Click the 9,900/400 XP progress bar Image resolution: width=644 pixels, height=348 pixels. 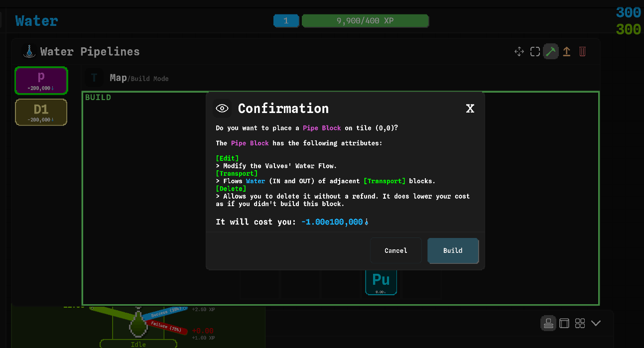365,21
